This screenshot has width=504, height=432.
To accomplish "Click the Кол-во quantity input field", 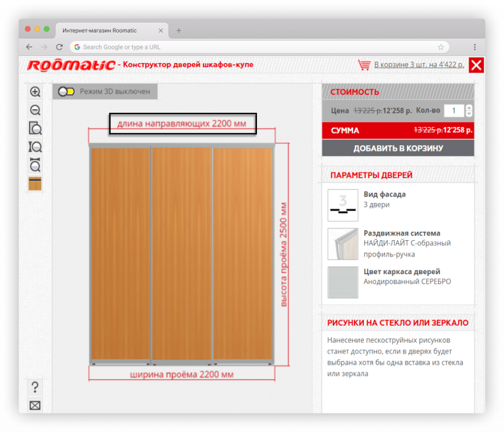I will click(x=454, y=111).
